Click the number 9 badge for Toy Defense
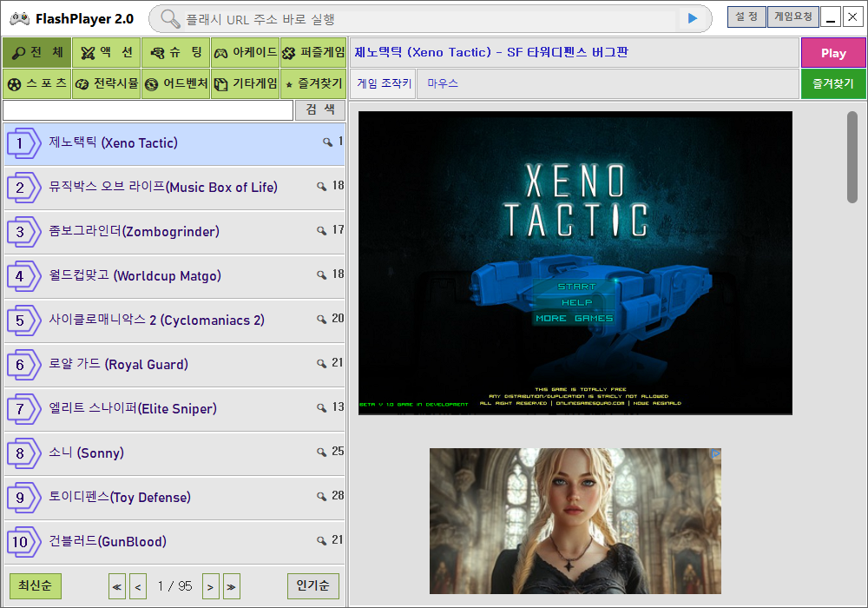Image resolution: width=868 pixels, height=608 pixels. click(x=23, y=498)
